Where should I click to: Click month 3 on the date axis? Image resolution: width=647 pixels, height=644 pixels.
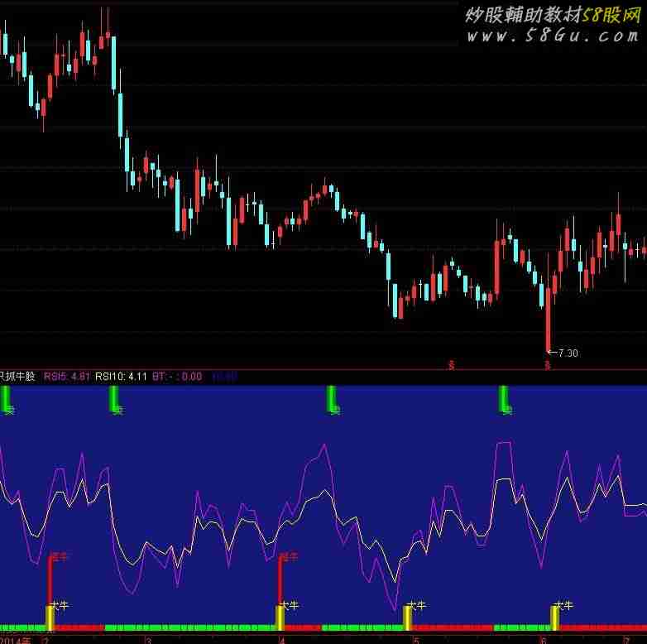[149, 641]
